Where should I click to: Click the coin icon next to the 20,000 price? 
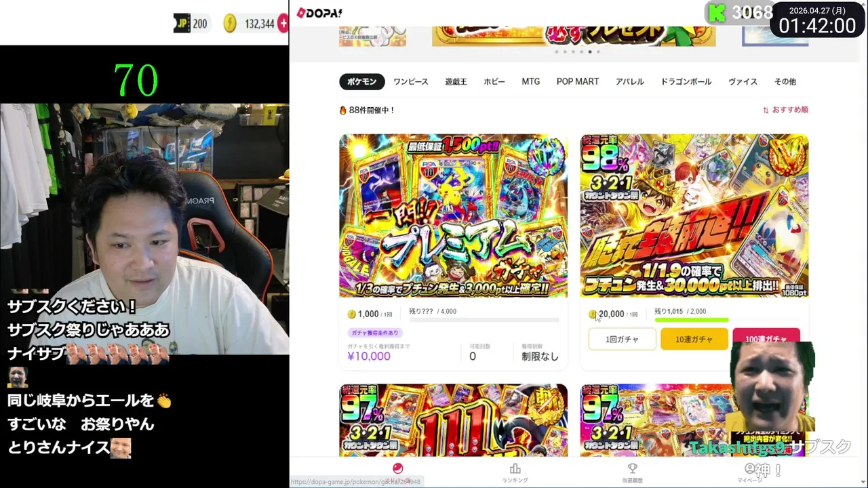point(593,314)
